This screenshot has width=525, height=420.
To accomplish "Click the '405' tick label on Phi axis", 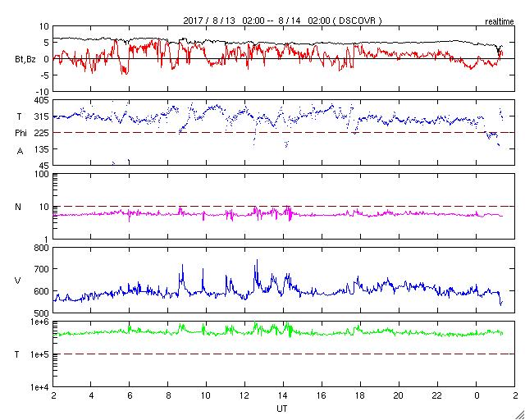I will [42, 100].
